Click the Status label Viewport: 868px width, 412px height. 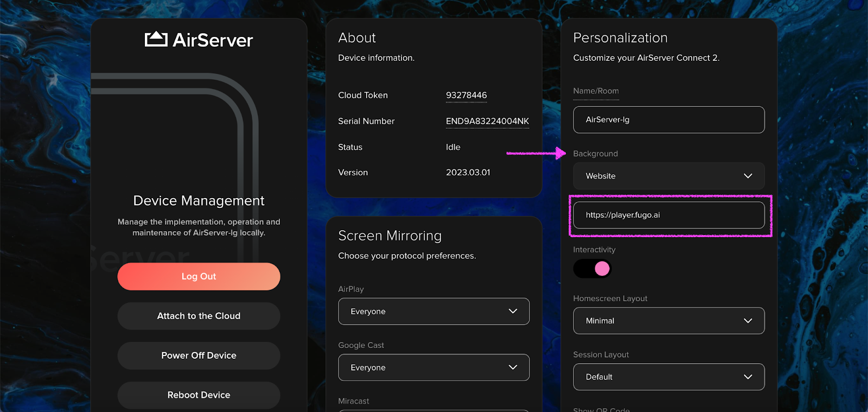point(350,147)
